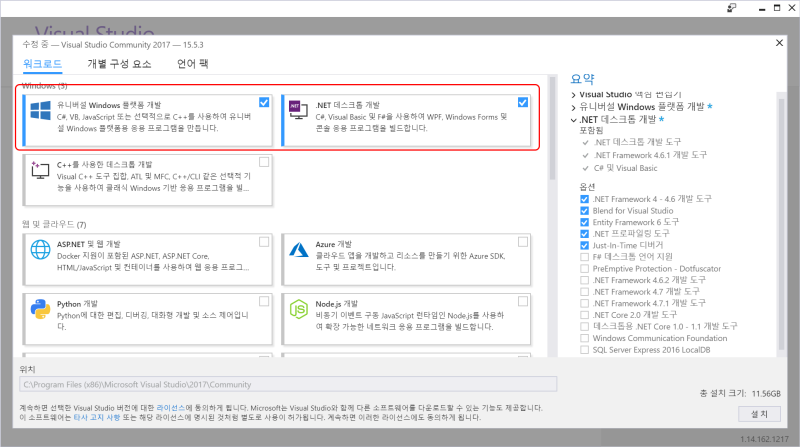Click the 옵션 options label in summary
This screenshot has width=800, height=447.
(x=587, y=187)
